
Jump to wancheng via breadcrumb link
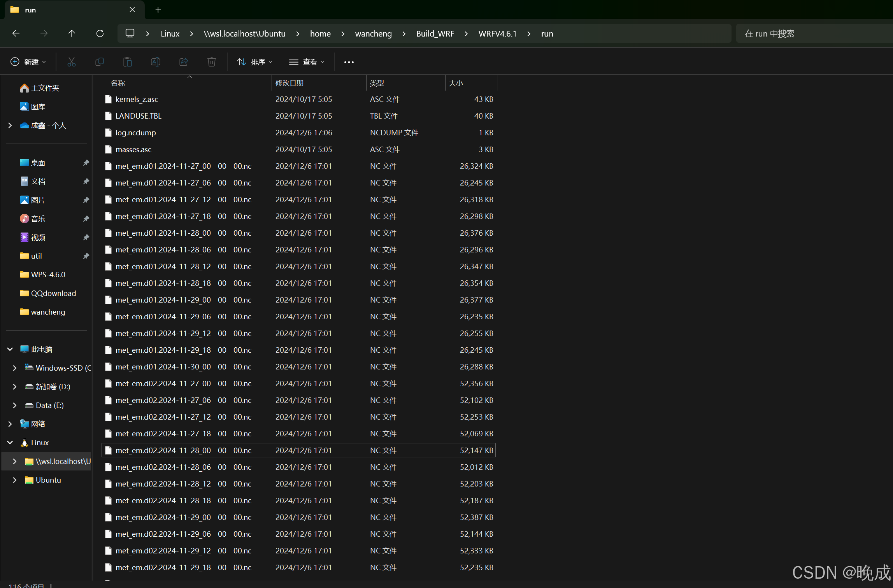(373, 33)
